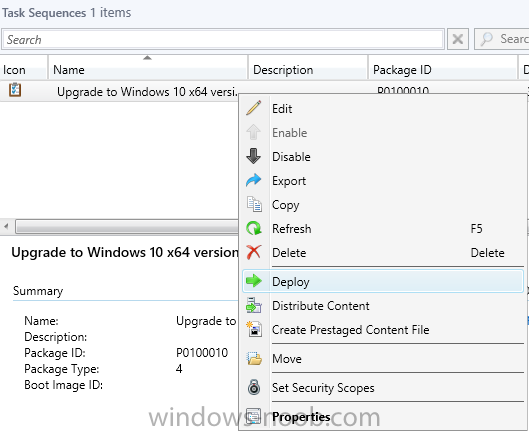The image size is (529, 432).
Task: Open Properties from the context menu
Action: [x=301, y=416]
